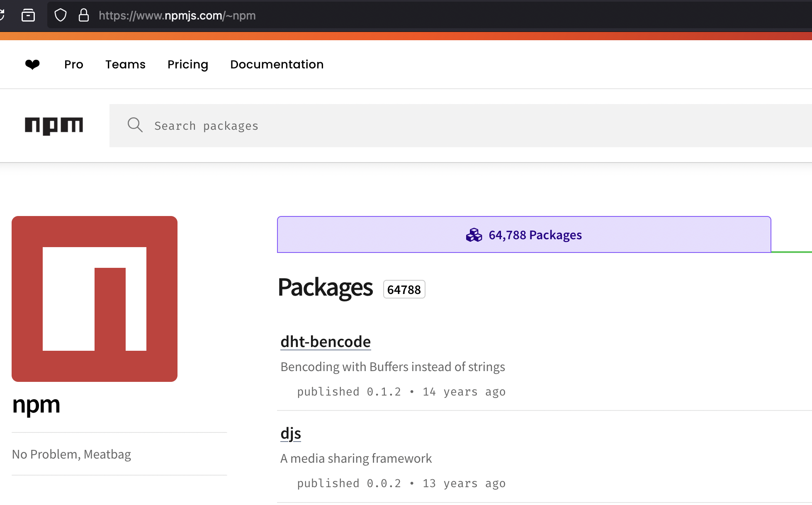Click the Packages section heading
This screenshot has width=812, height=505.
(x=326, y=288)
